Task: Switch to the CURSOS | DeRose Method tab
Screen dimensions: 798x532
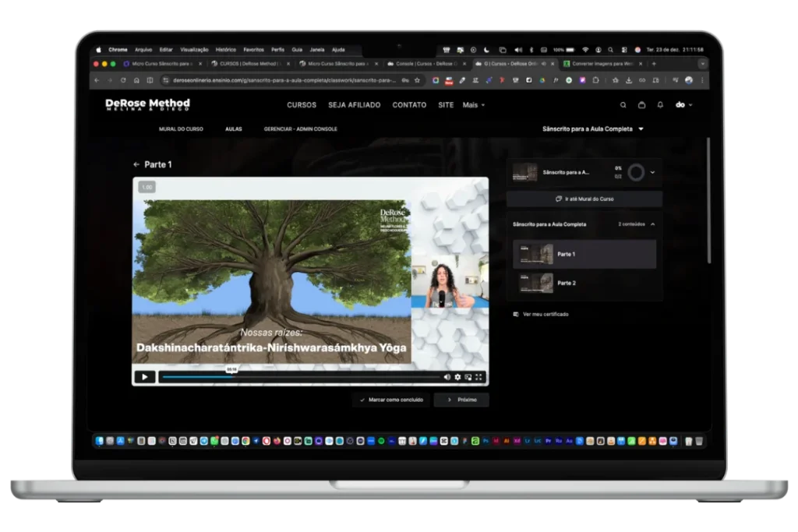Action: click(x=250, y=64)
